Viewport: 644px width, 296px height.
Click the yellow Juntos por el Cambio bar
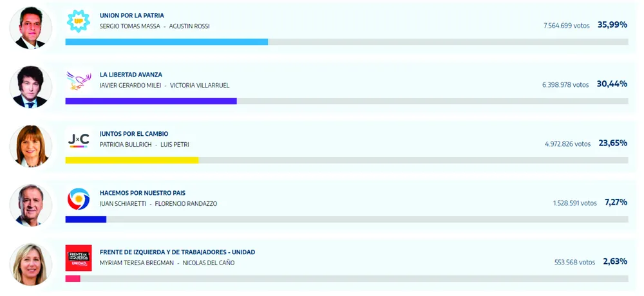[132, 160]
